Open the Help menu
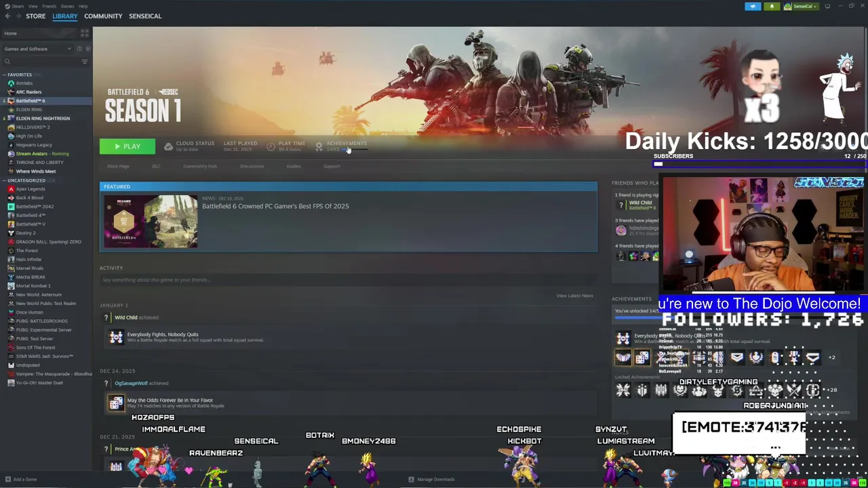 pyautogui.click(x=83, y=6)
